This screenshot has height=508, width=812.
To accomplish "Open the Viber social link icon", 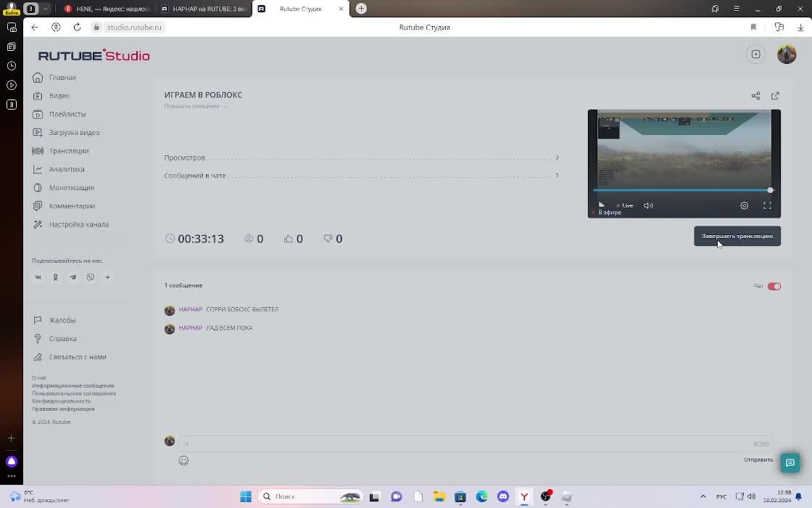I will [91, 277].
